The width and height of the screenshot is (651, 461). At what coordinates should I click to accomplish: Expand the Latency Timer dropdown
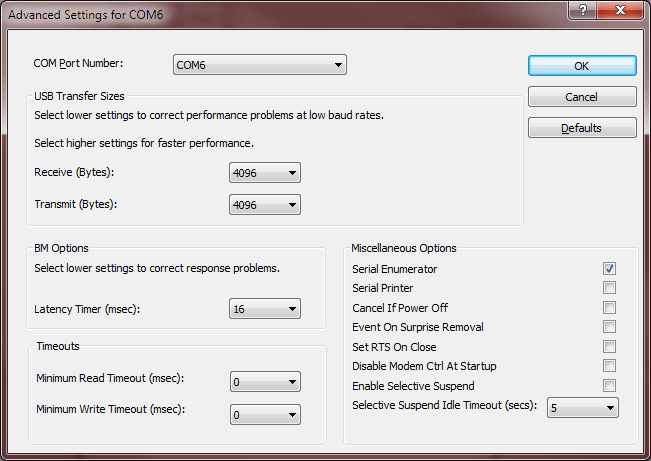265,309
